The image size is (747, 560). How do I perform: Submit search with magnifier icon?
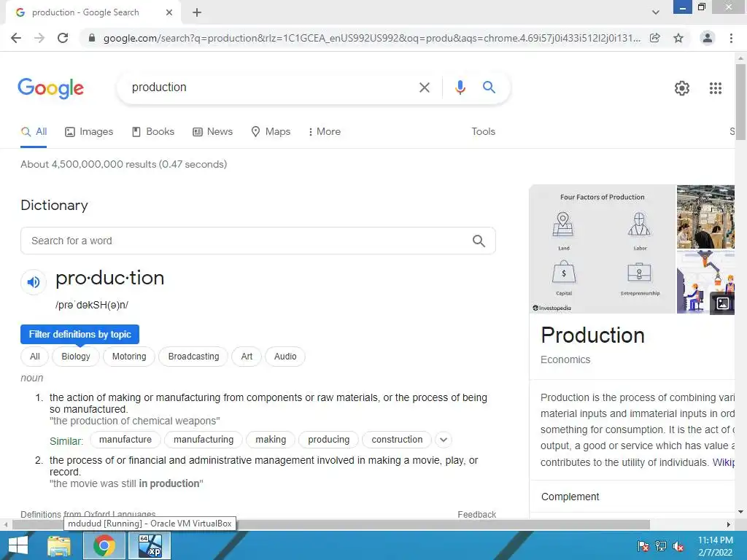point(489,87)
